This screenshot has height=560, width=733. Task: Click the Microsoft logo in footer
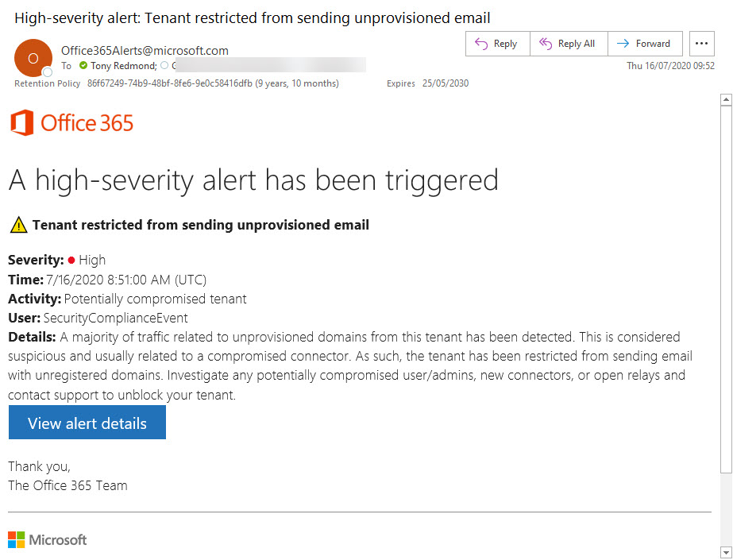click(x=48, y=540)
